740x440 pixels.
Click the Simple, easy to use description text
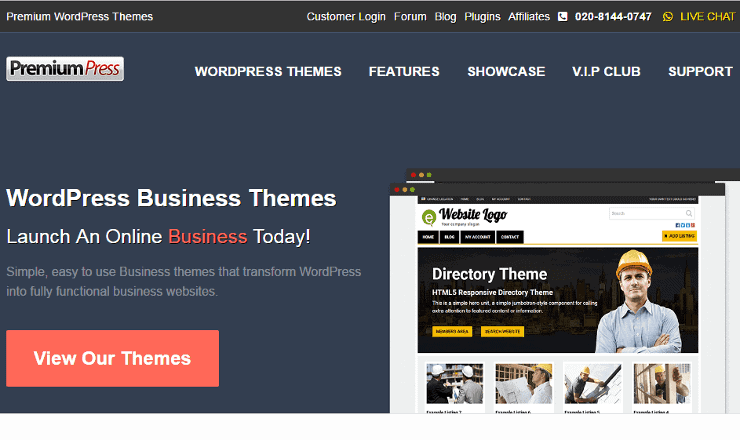click(184, 281)
